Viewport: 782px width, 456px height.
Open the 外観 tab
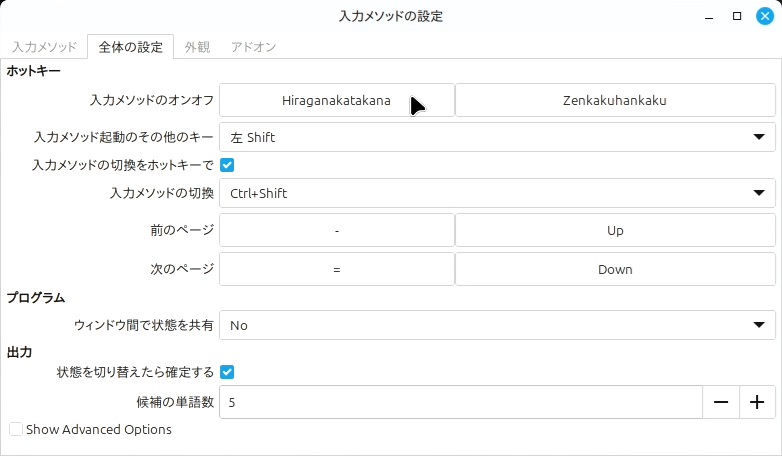click(197, 47)
